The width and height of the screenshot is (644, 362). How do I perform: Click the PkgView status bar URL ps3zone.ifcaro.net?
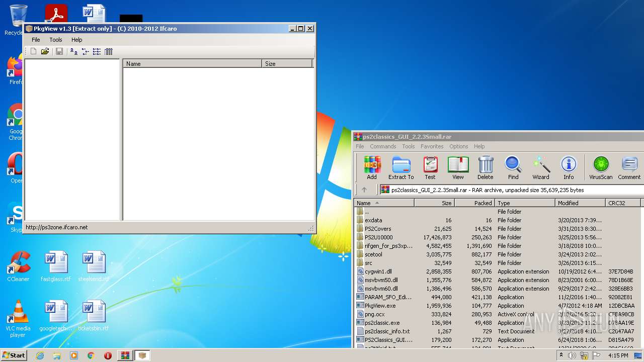point(56,227)
